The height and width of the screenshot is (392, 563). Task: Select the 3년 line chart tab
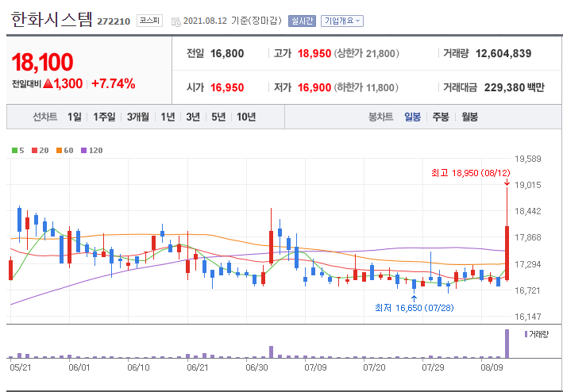tap(193, 117)
